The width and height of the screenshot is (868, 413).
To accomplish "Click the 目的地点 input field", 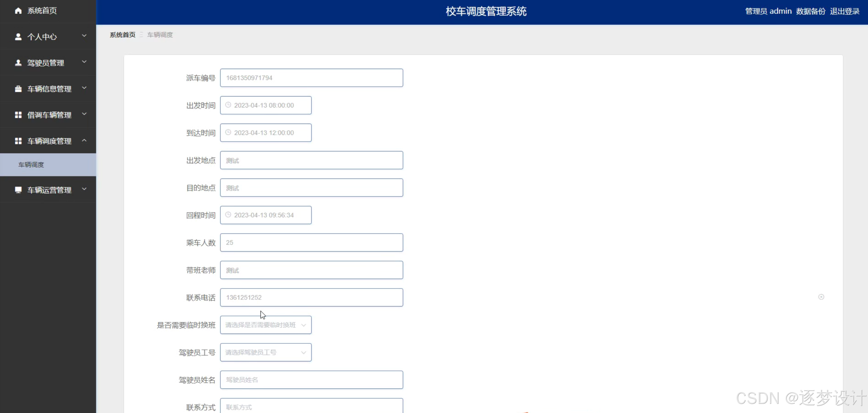I will point(312,187).
